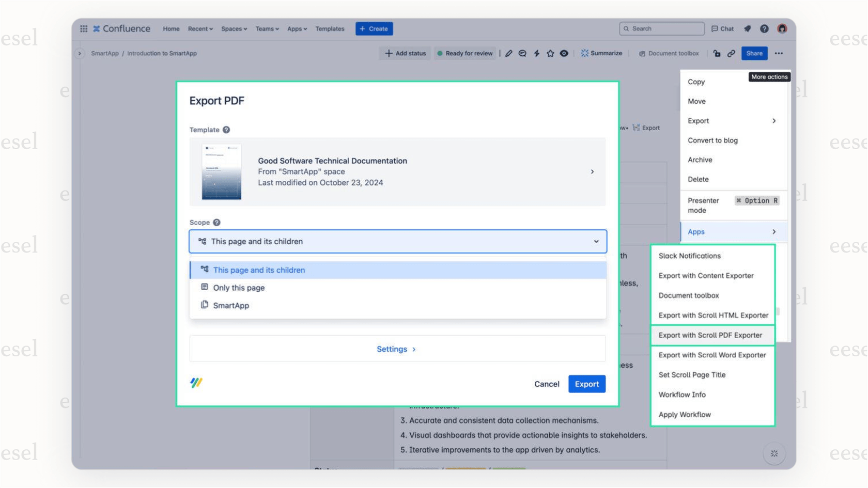Click the automation lightning bolt icon

[536, 53]
